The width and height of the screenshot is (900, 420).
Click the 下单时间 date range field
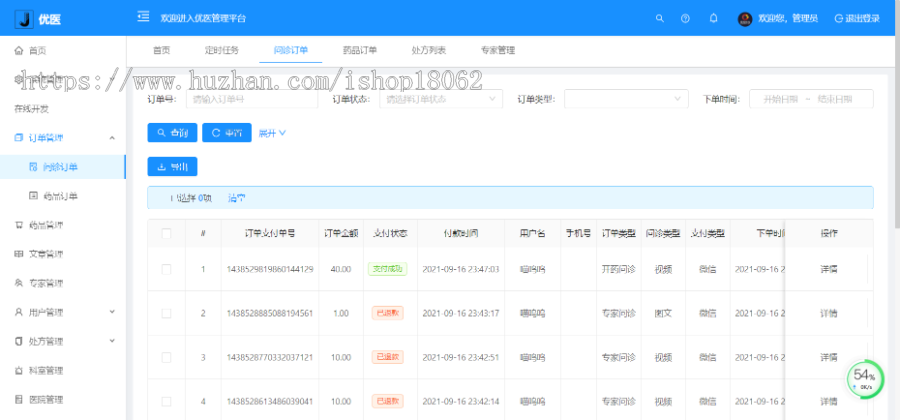point(811,99)
